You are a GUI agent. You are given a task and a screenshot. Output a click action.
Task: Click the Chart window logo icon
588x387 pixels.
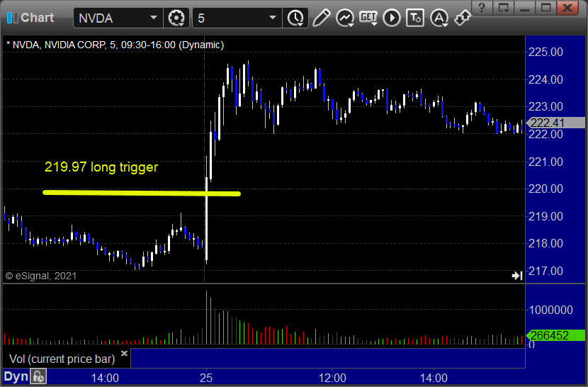click(x=12, y=18)
